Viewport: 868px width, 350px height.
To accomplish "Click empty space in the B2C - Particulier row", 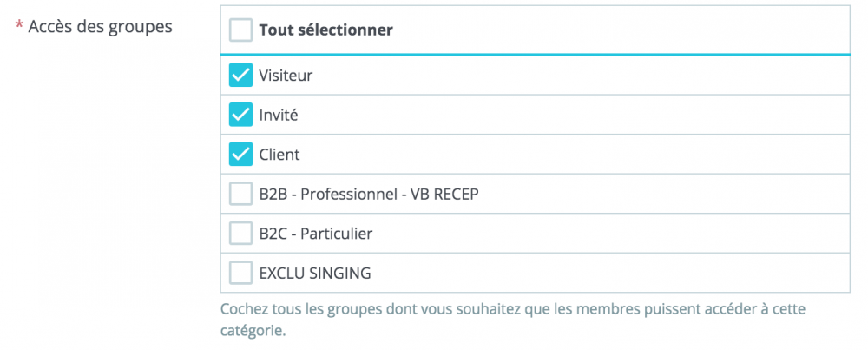I will [x=608, y=234].
